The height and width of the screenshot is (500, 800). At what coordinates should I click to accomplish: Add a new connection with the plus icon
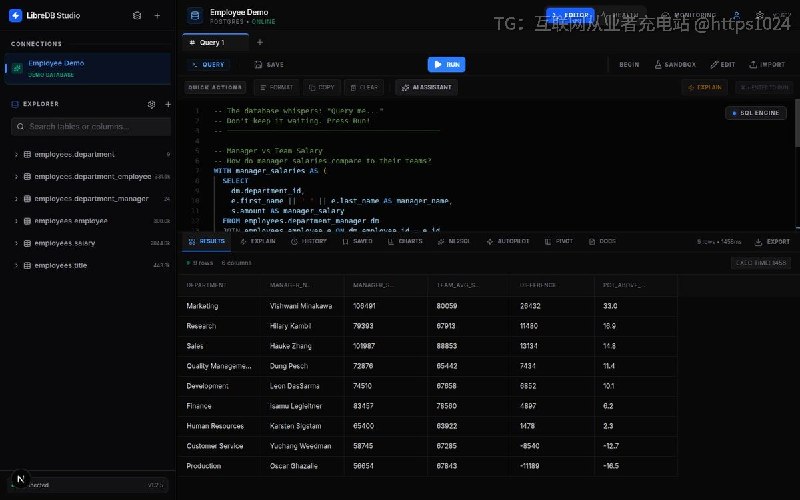(x=157, y=16)
